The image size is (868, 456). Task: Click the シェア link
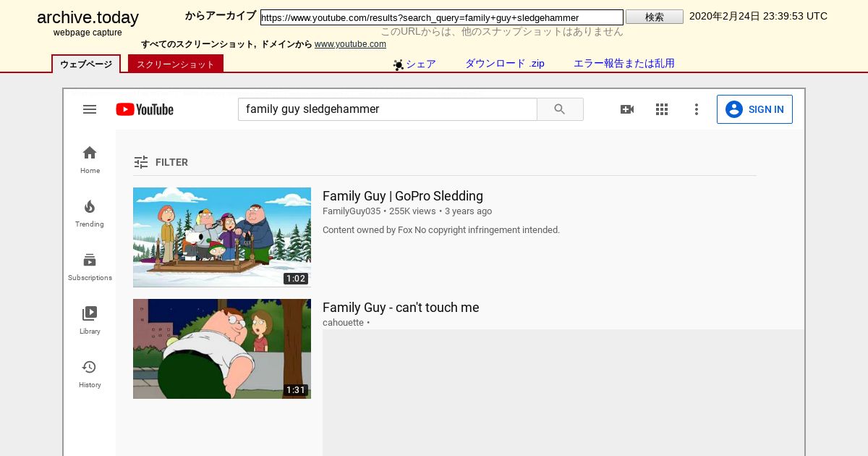pyautogui.click(x=421, y=64)
